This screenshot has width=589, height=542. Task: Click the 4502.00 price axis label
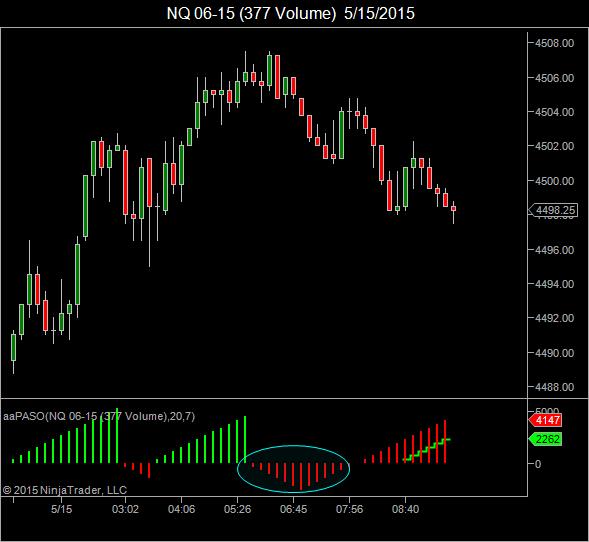[554, 146]
